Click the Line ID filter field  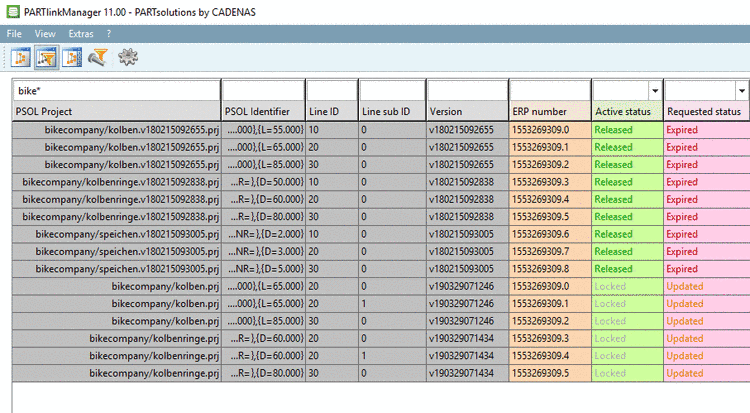[332, 90]
